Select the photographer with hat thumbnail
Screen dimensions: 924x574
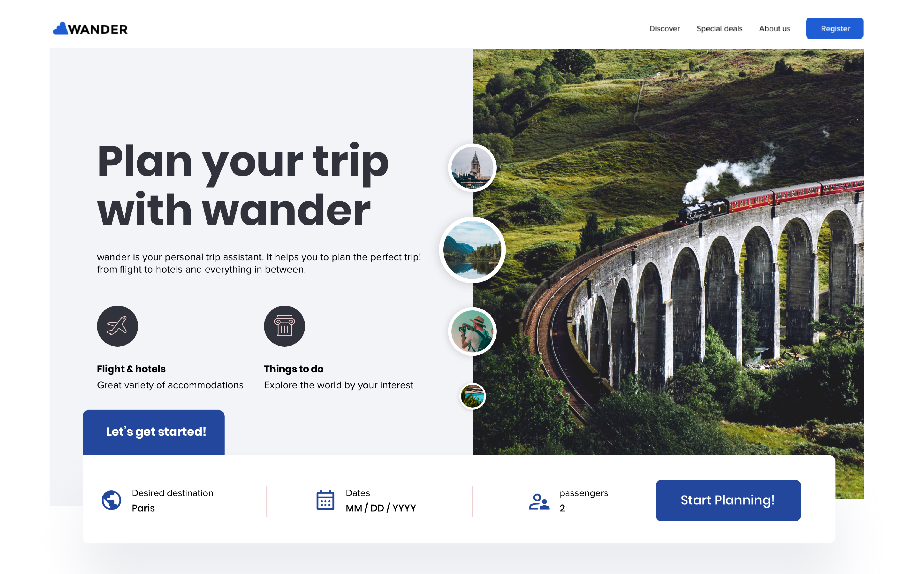tap(472, 331)
